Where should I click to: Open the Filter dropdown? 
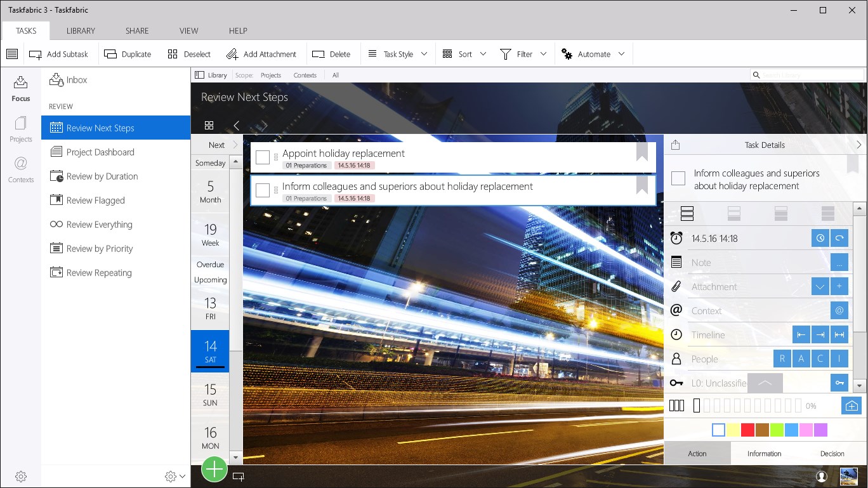pyautogui.click(x=543, y=55)
